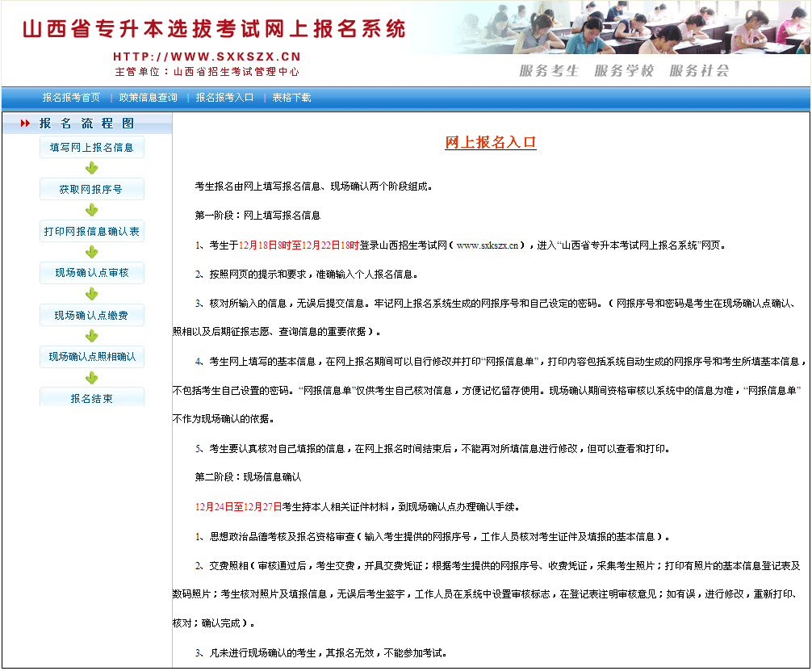Click green arrow below 现场确认点缴费
The image size is (812, 671).
pyautogui.click(x=92, y=336)
